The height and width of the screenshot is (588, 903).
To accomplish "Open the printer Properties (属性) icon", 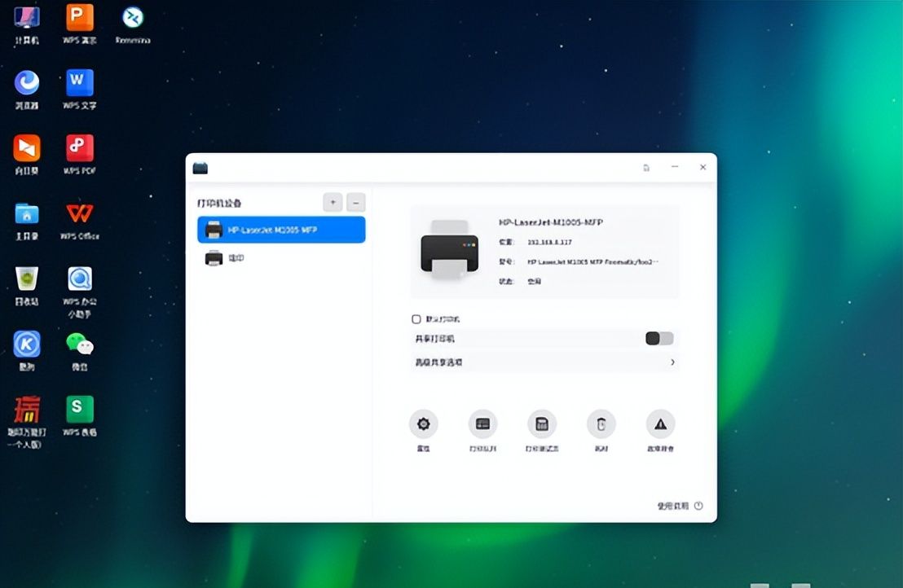I will pos(423,423).
